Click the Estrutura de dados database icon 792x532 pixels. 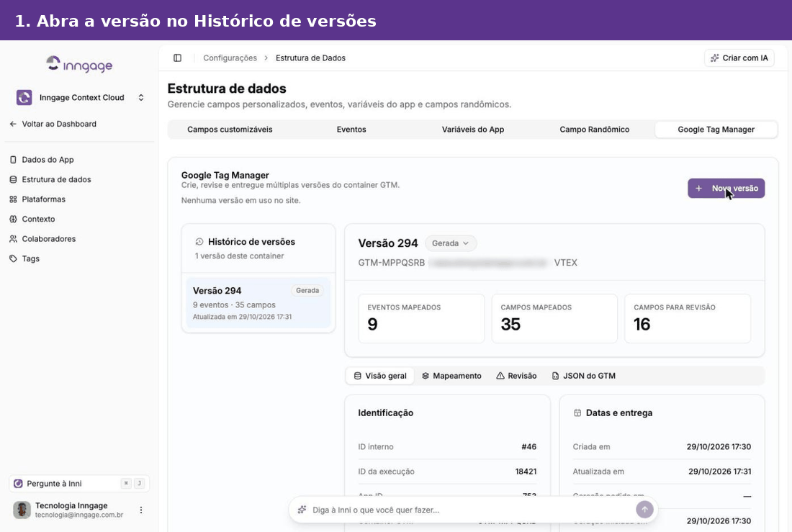13,179
